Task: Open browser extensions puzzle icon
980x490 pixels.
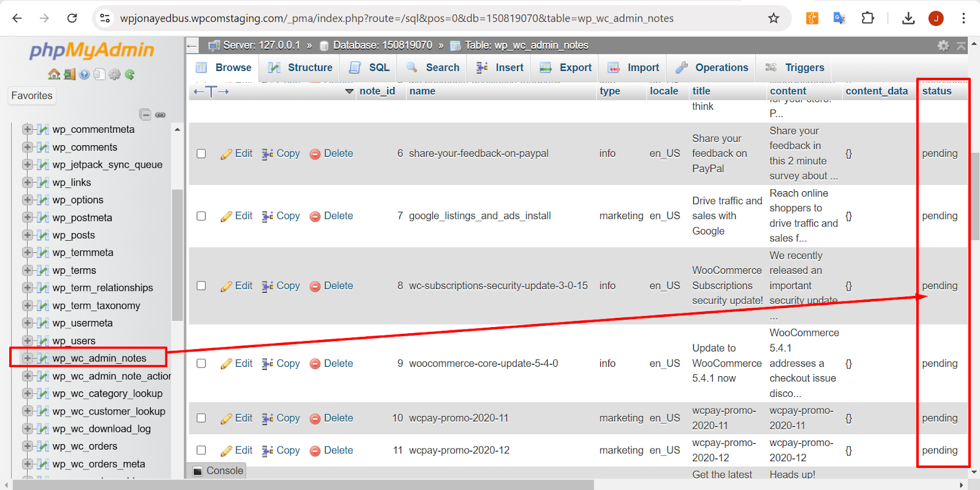Action: (x=868, y=18)
